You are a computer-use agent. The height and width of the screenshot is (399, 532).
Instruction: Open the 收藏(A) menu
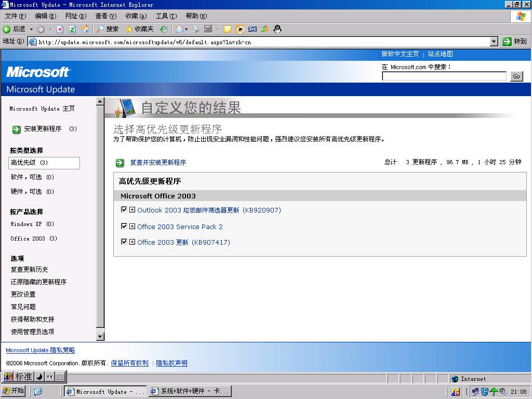click(x=136, y=16)
